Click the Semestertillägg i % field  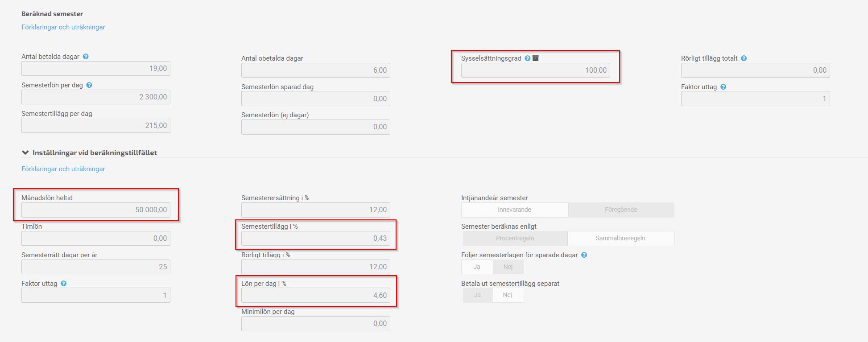tap(316, 239)
